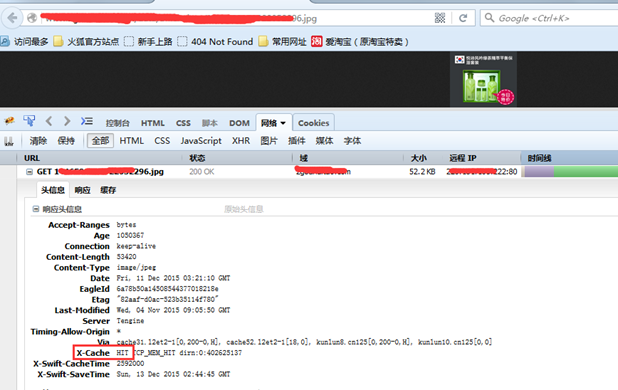This screenshot has width=618, height=390.
Task: Open the 网络 panel dropdown arrow
Action: (x=283, y=123)
